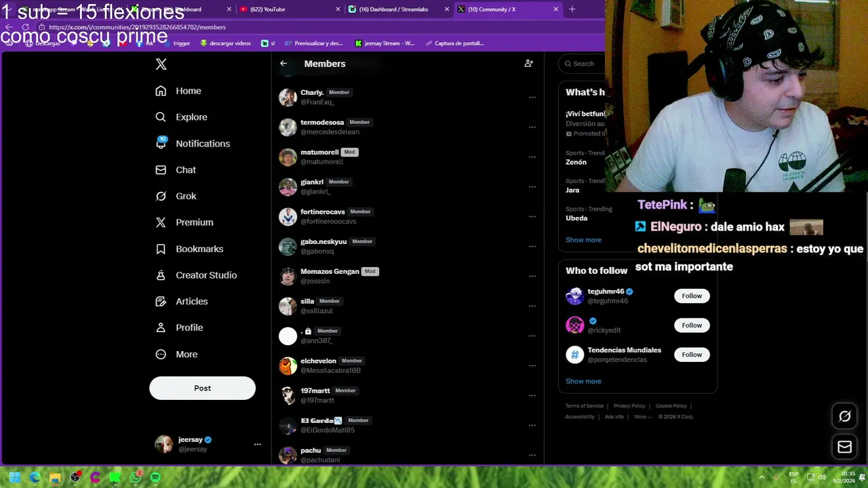Open Articles in the sidebar
Screen dimensions: 868x488
click(181, 302)
